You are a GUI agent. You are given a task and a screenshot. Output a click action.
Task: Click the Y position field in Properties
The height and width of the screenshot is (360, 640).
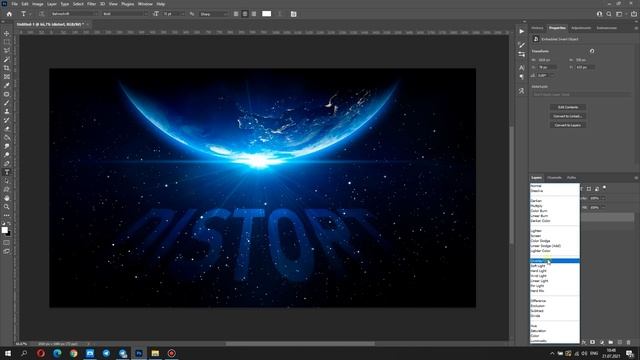pyautogui.click(x=584, y=67)
